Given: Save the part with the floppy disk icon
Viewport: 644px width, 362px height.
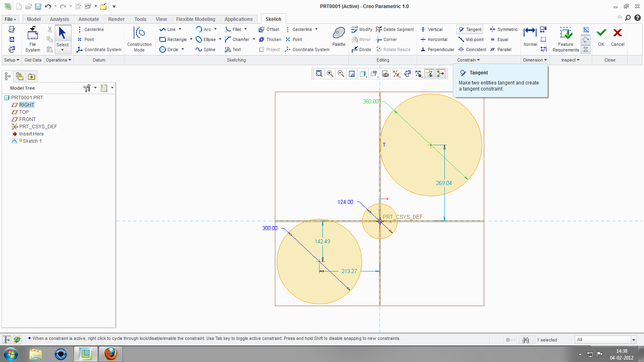Looking at the screenshot, I should [38, 6].
